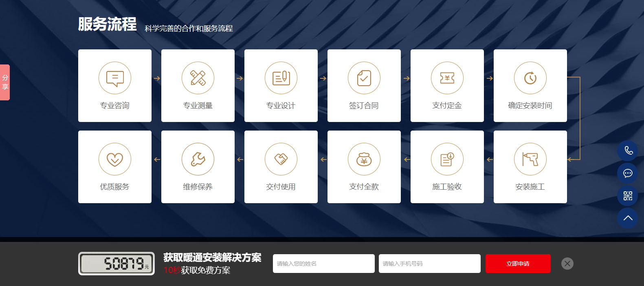Click the 维修保养 wrench icon
644x286 pixels.
[198, 159]
